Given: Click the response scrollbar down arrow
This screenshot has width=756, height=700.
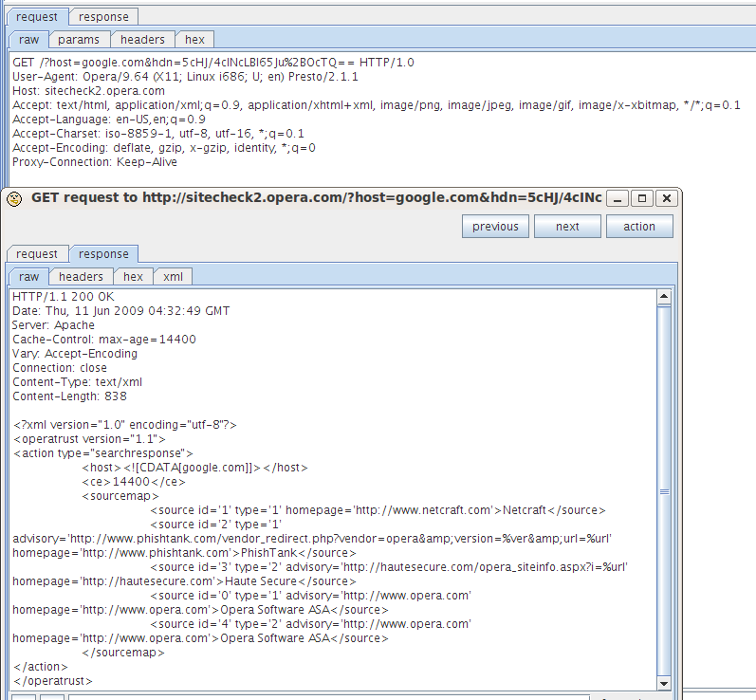Looking at the screenshot, I should click(x=664, y=683).
